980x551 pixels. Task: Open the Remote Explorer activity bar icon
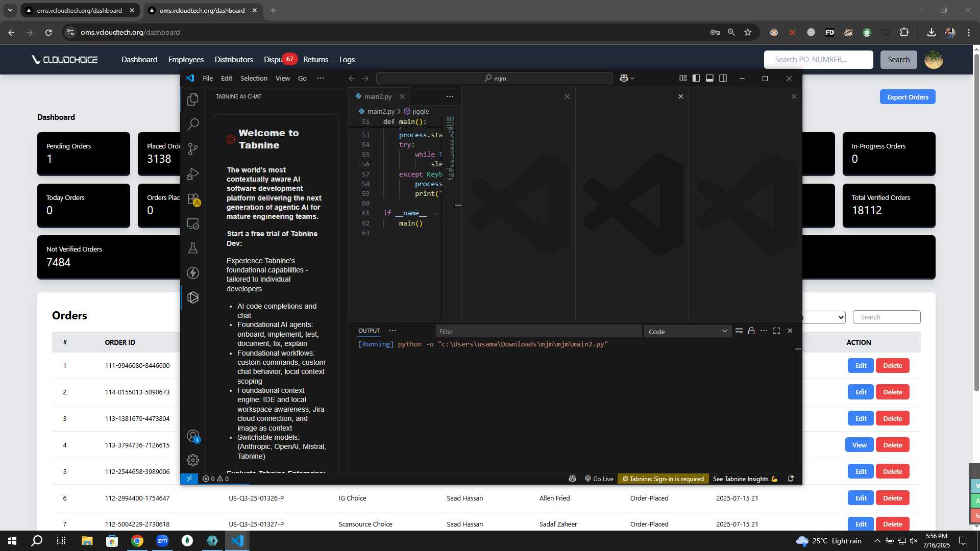pos(193,223)
